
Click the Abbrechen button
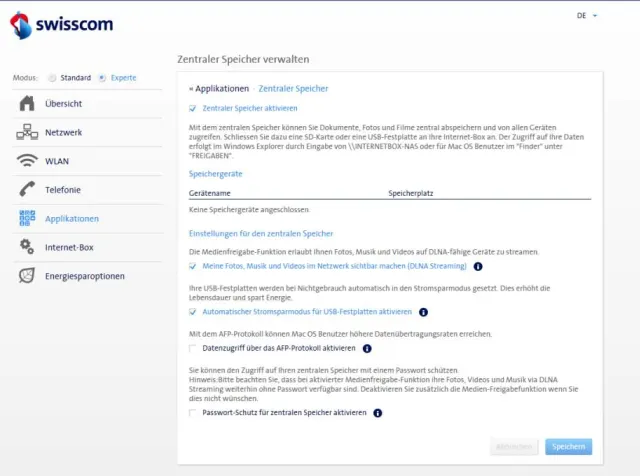pyautogui.click(x=514, y=446)
